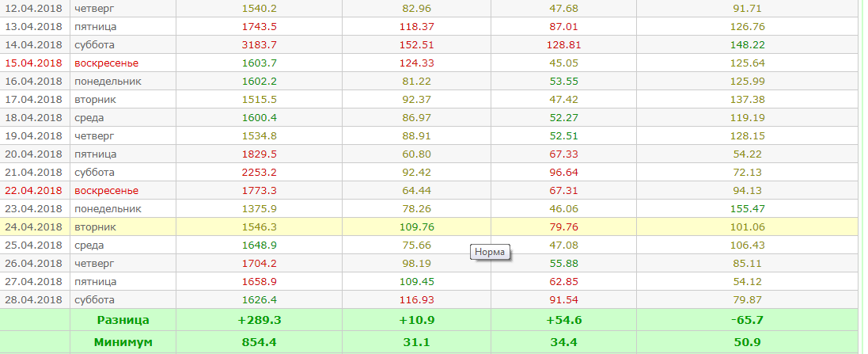Screen dimensions: 868x354
Task: Click value 1375.9
Action: pyautogui.click(x=260, y=209)
